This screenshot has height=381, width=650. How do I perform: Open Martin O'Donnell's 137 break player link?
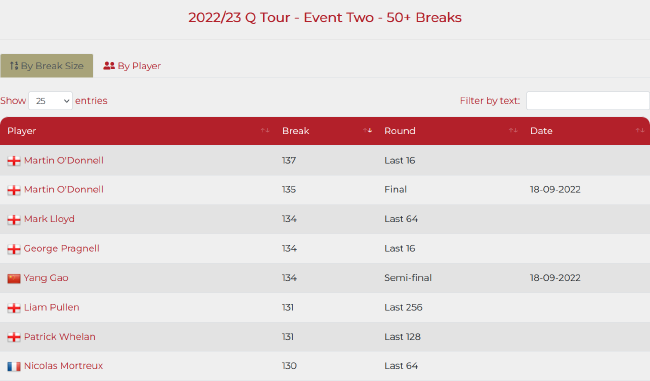[64, 160]
